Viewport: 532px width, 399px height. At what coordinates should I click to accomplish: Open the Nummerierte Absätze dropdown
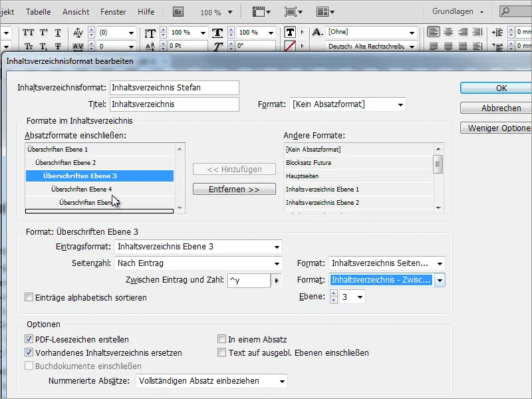point(211,381)
